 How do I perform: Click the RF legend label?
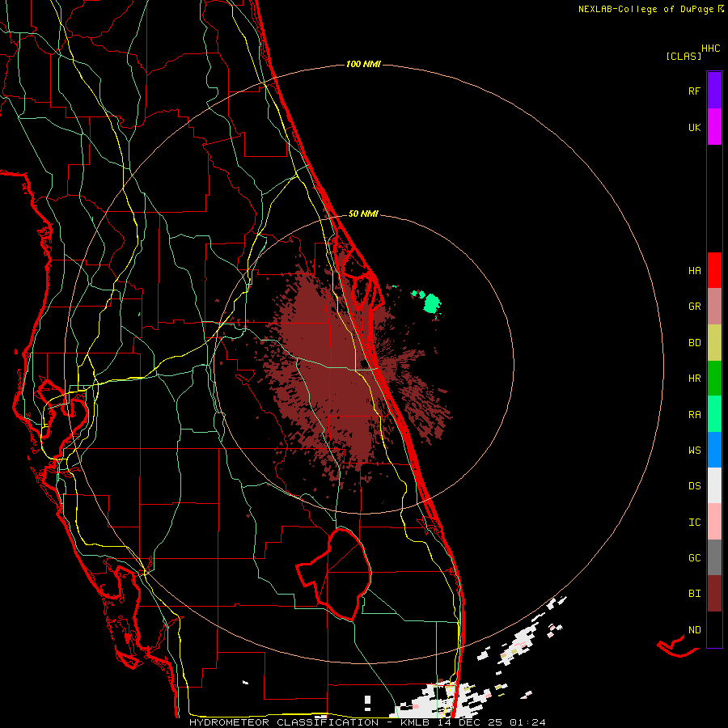[x=694, y=91]
